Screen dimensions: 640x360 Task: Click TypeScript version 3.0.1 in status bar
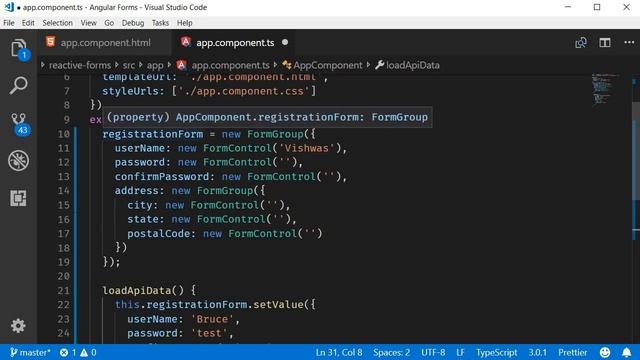pos(538,352)
